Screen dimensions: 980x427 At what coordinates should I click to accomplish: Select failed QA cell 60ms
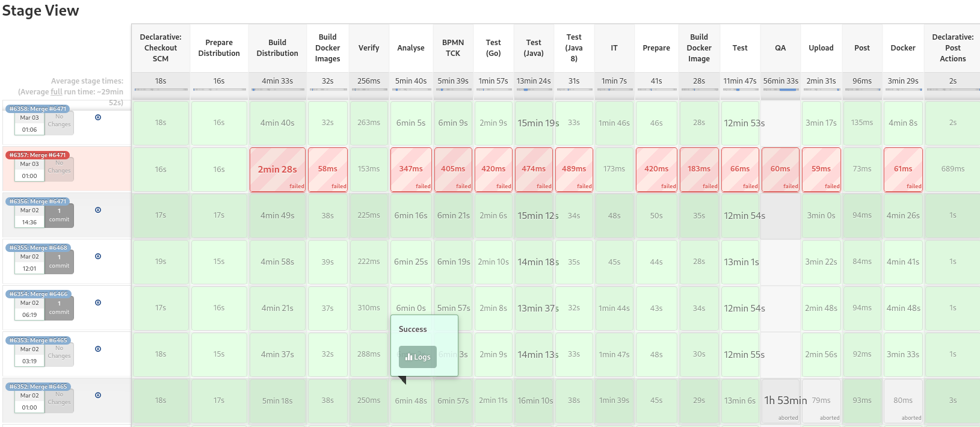(780, 170)
